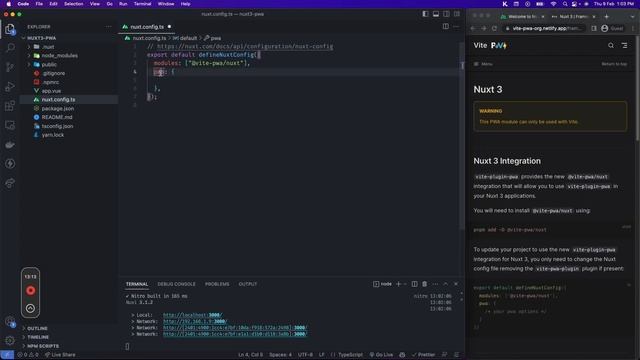640x360 pixels.
Task: Stop the screen recording red button
Action: click(x=31, y=291)
